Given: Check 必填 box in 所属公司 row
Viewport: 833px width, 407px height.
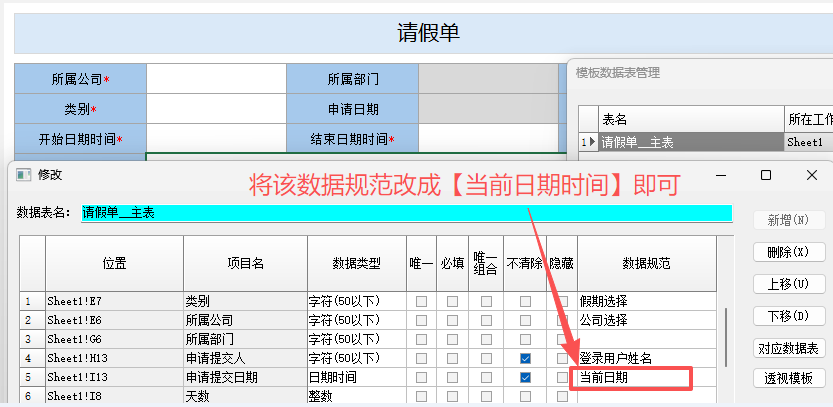Looking at the screenshot, I should (x=452, y=320).
